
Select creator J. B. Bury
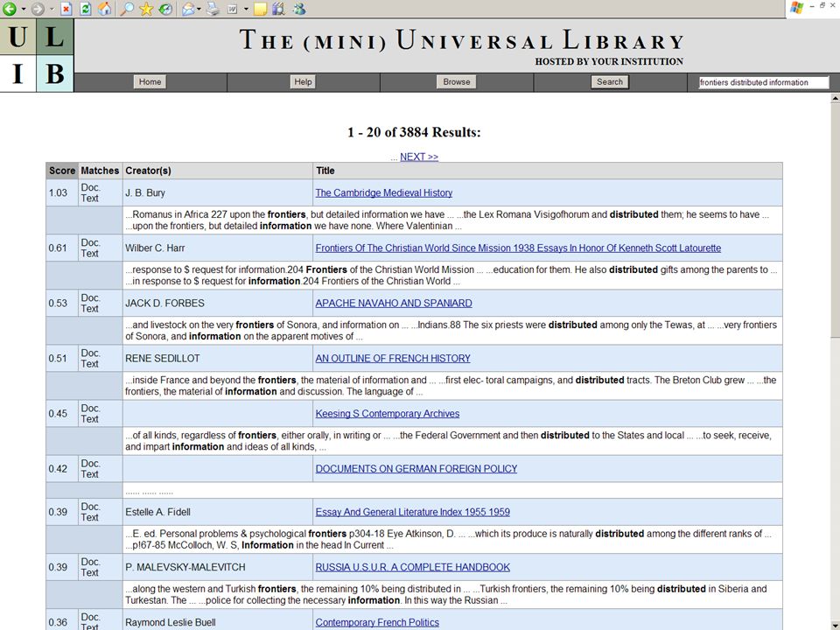tap(145, 192)
